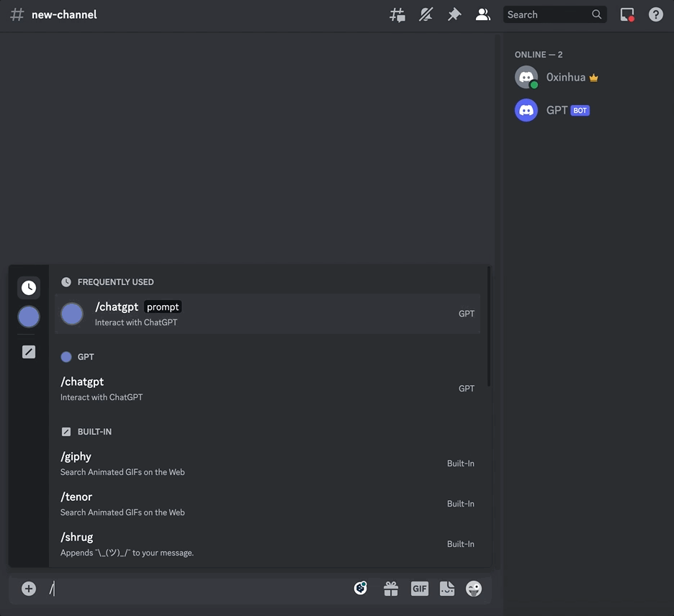
Task: Pick the /tenor built-in command
Action: click(x=267, y=504)
